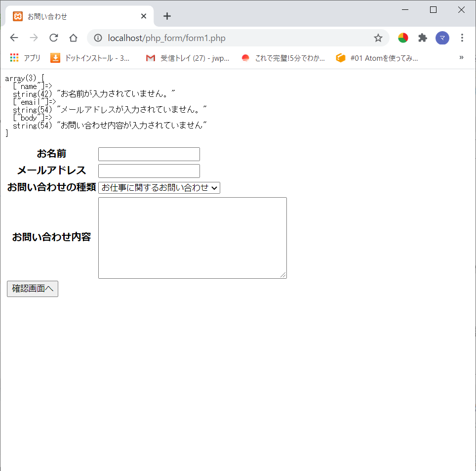Close the お問い合わせ tab
This screenshot has height=471, width=476.
tap(144, 16)
